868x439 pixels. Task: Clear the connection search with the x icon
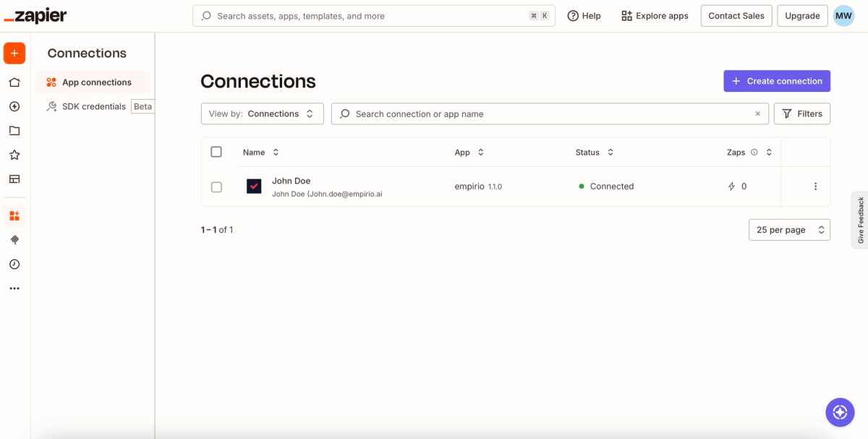pyautogui.click(x=757, y=114)
